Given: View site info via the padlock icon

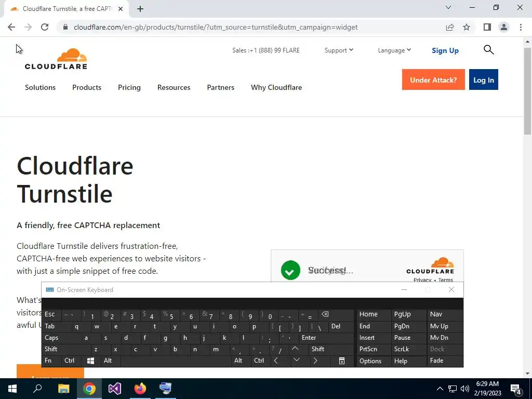Looking at the screenshot, I should click(66, 27).
